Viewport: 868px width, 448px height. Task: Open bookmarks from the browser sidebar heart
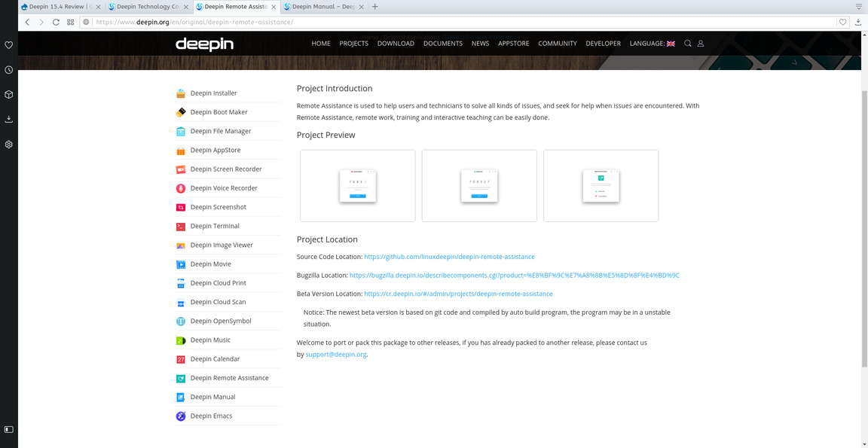click(x=9, y=45)
